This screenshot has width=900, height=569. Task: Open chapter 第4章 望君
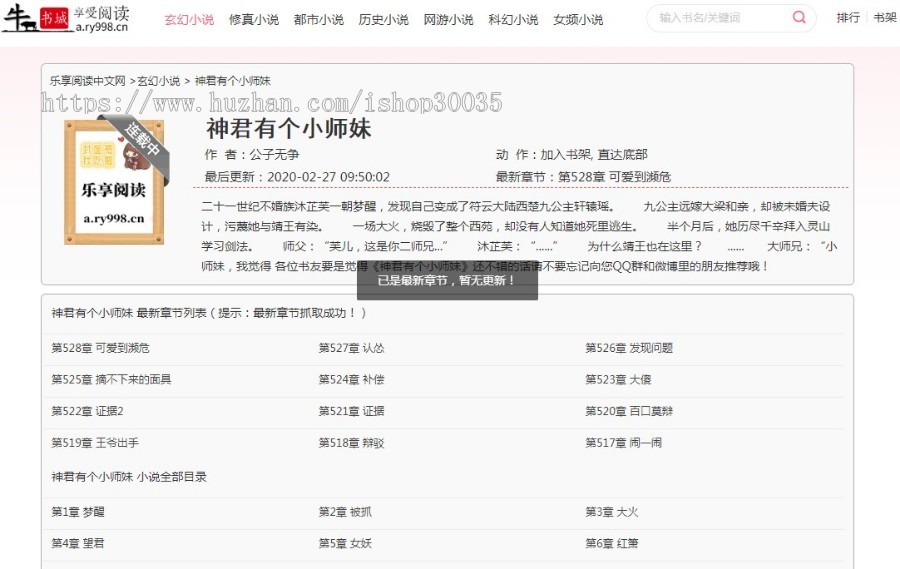coord(78,543)
